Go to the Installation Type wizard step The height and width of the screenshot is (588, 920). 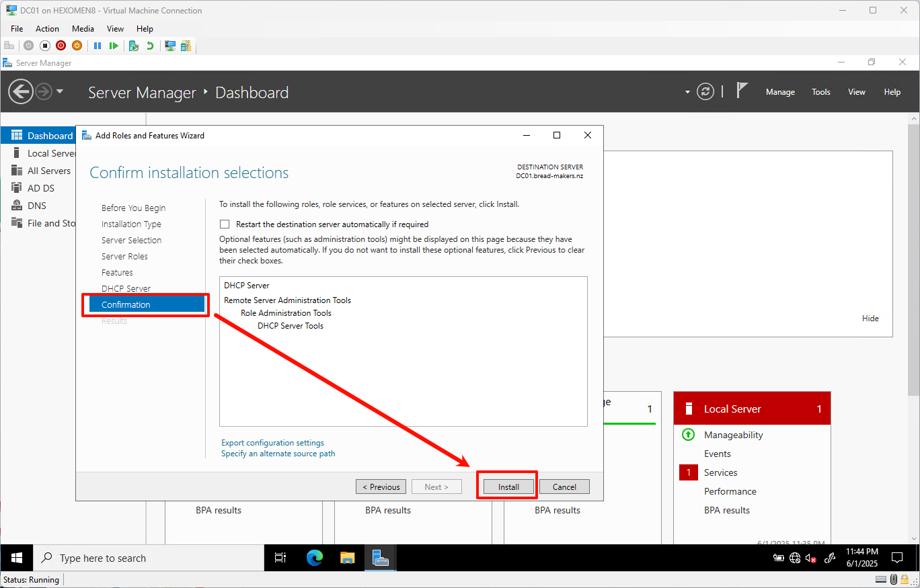pyautogui.click(x=131, y=224)
